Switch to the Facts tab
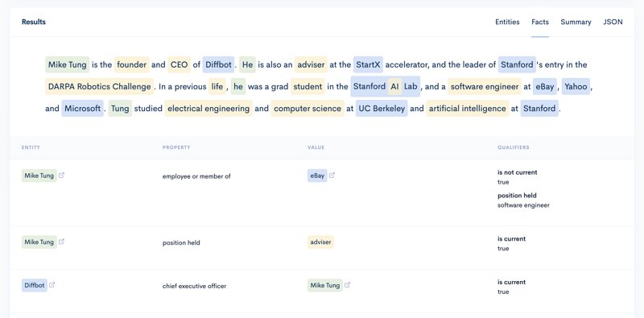Viewport: 644px width, 318px height. click(540, 23)
